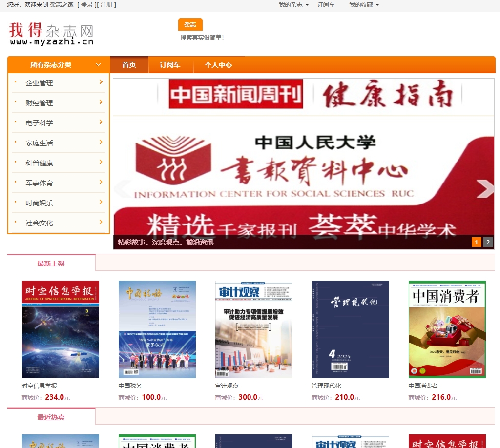Image resolution: width=500 pixels, height=448 pixels.
Task: Click the 中国税务 title link
Action: [x=130, y=386]
